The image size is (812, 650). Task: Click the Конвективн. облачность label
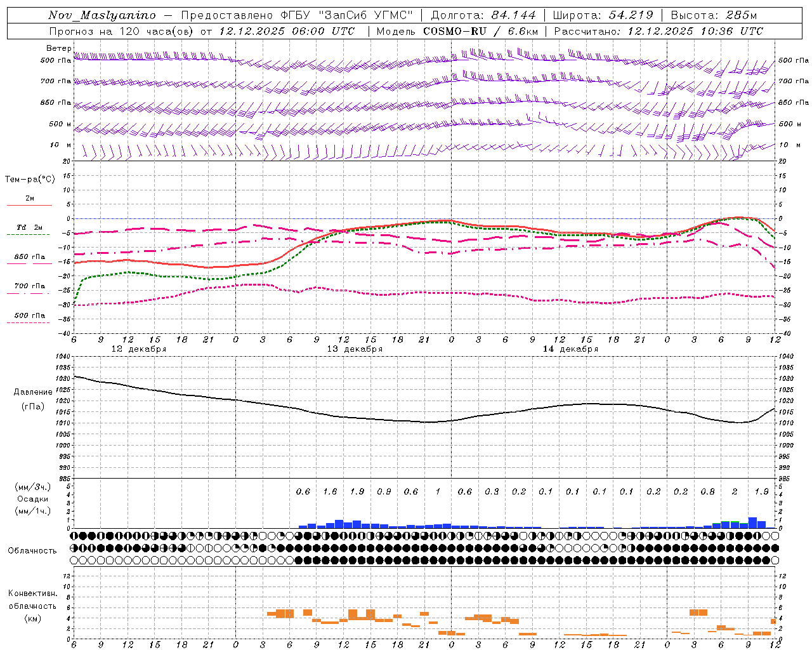[x=32, y=599]
